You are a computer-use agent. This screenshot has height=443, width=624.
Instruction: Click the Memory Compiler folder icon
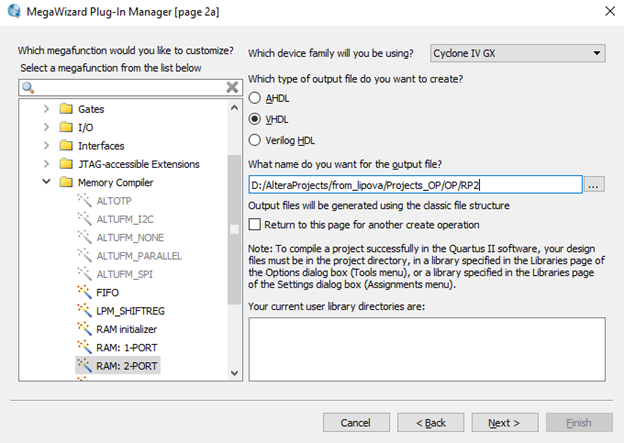click(66, 182)
